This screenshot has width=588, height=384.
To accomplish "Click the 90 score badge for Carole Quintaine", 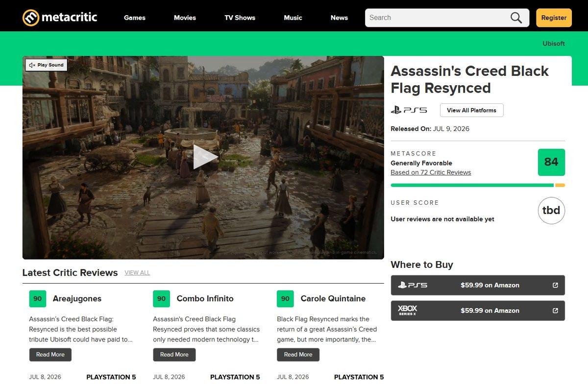I will [x=285, y=299].
